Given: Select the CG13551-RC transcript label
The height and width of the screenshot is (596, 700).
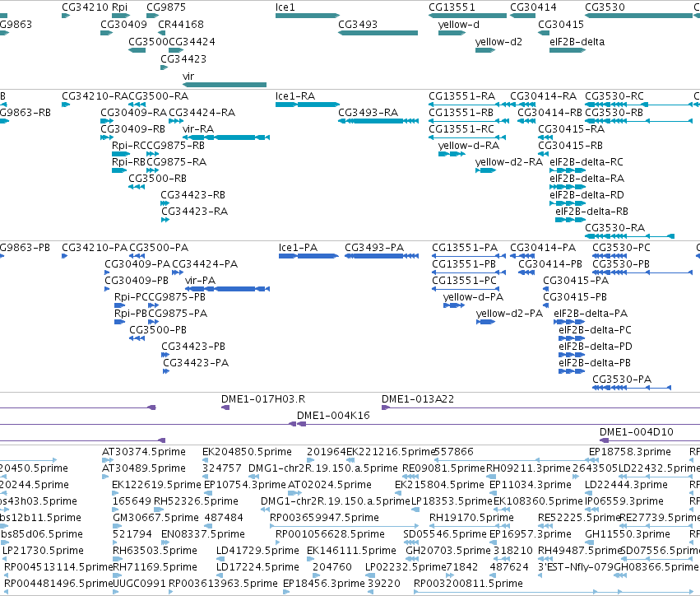Looking at the screenshot, I should [461, 129].
